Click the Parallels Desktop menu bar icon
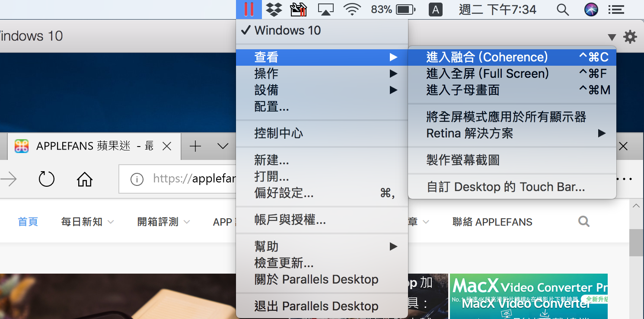 point(249,9)
